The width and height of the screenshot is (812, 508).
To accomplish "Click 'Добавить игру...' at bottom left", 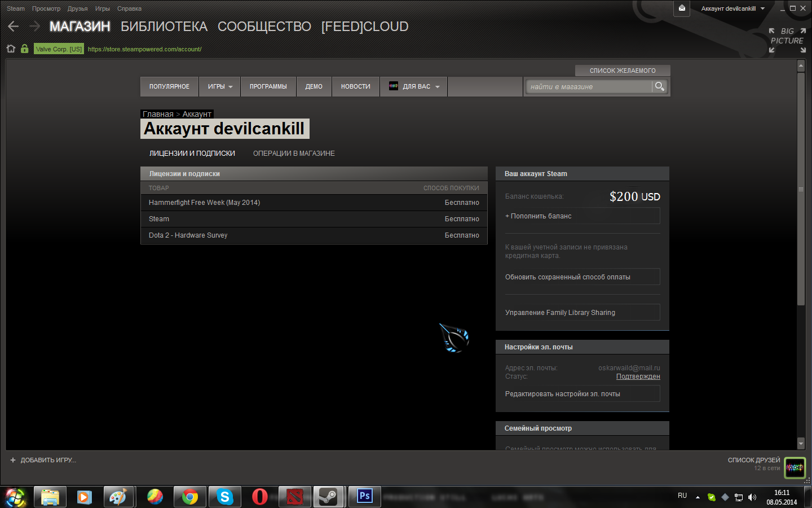I will [48, 460].
